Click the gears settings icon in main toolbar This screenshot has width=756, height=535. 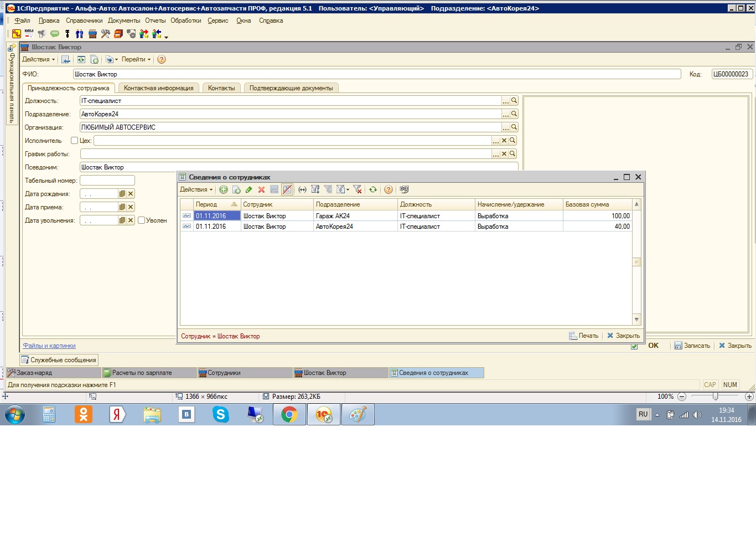point(131,34)
